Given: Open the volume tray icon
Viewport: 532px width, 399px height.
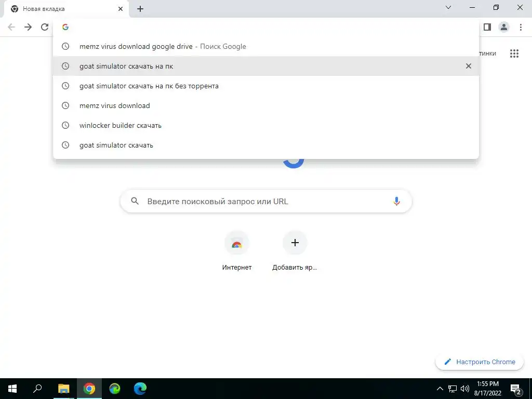Looking at the screenshot, I should [x=465, y=389].
